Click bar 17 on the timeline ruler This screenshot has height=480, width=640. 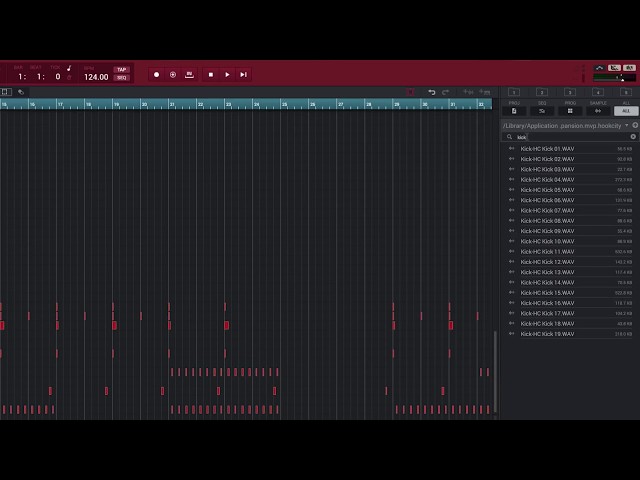[x=60, y=104]
